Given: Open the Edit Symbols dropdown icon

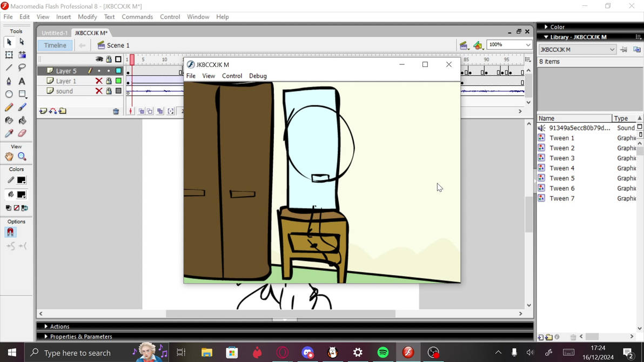Looking at the screenshot, I should (x=478, y=45).
